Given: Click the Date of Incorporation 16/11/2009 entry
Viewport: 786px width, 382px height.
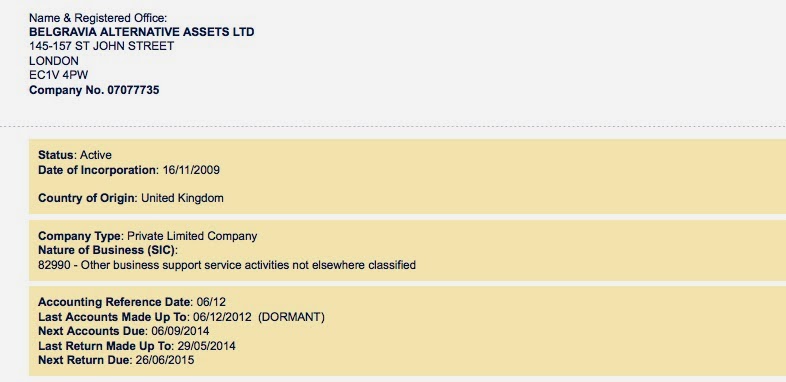Looking at the screenshot, I should tap(129, 170).
